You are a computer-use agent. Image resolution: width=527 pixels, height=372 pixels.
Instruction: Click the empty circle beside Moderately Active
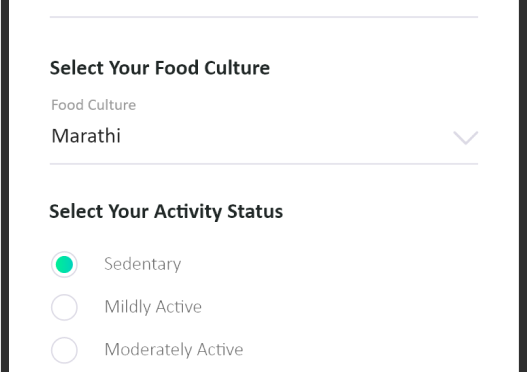pos(64,350)
